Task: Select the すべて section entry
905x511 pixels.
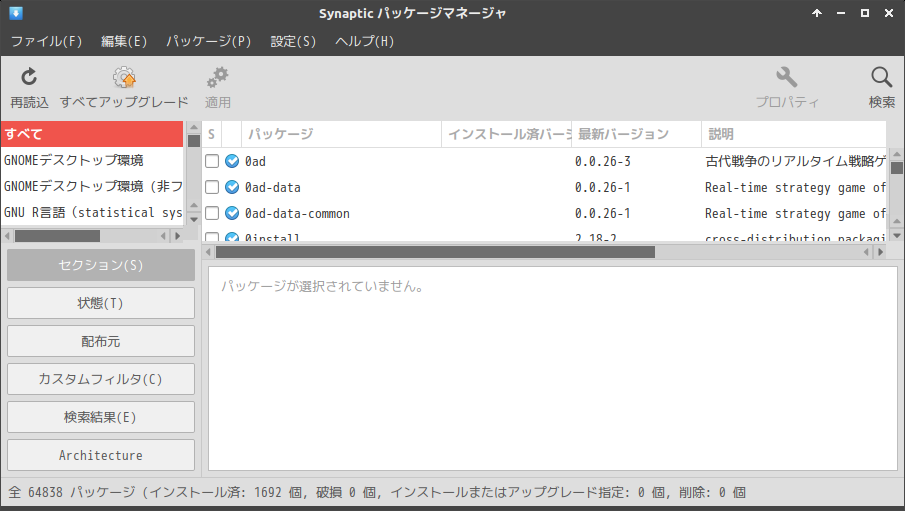Action: 92,134
